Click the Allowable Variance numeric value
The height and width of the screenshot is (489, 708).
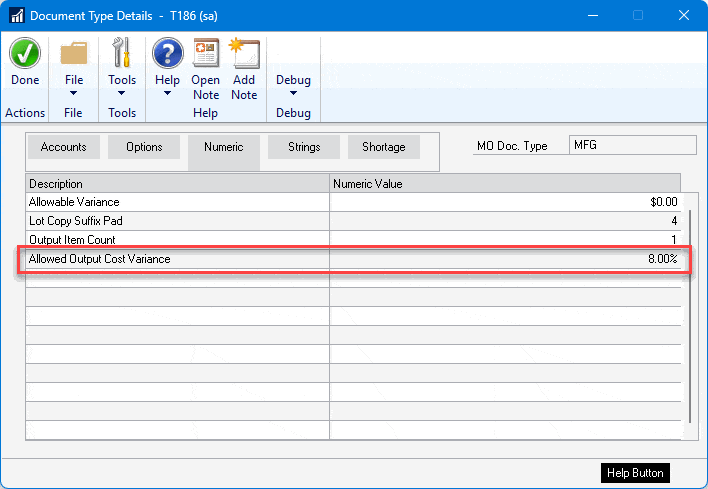pyautogui.click(x=505, y=202)
